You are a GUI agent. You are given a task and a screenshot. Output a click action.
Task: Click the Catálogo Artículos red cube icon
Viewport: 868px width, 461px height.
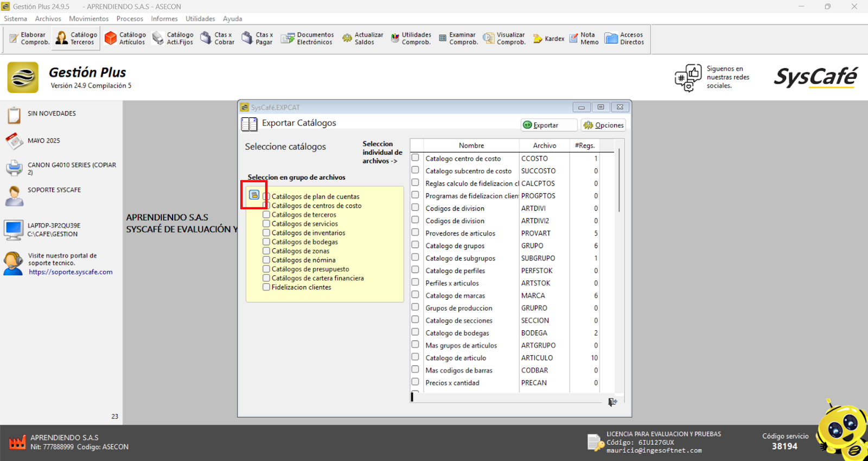[x=111, y=38]
